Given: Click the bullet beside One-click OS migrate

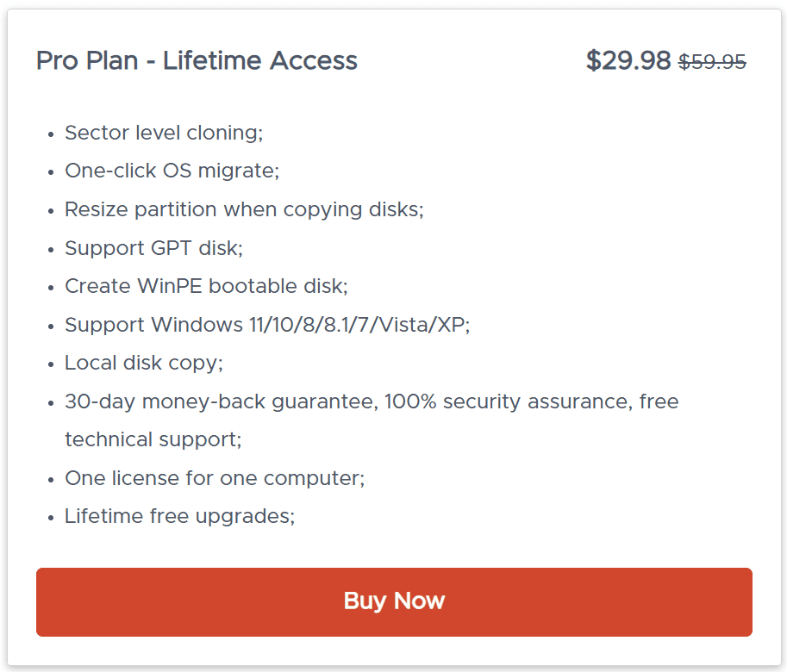Looking at the screenshot, I should click(50, 172).
